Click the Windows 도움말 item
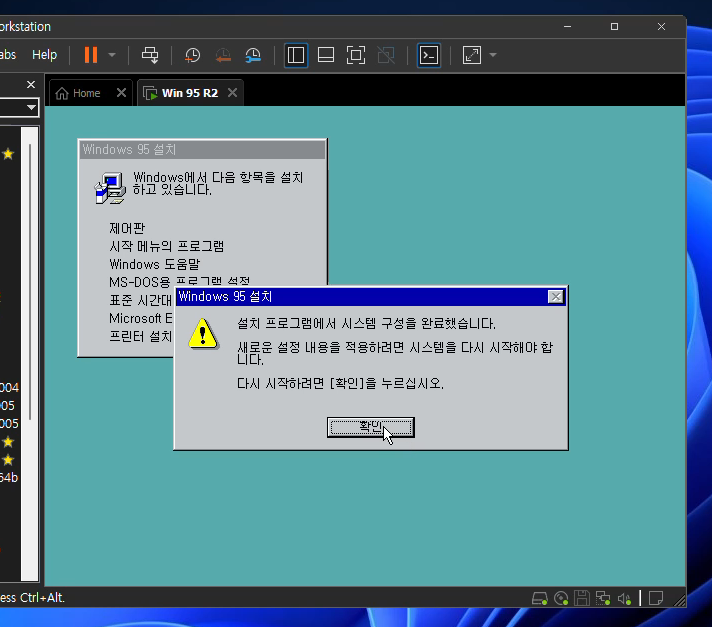The image size is (712, 627). [x=154, y=264]
